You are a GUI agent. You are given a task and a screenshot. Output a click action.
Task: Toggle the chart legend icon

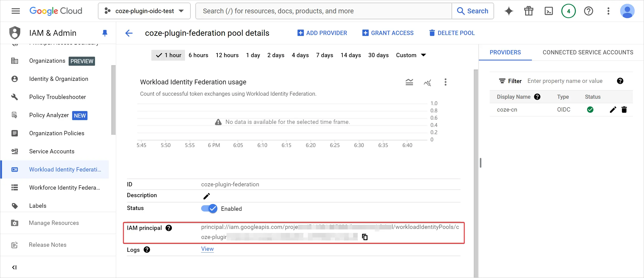pos(409,82)
